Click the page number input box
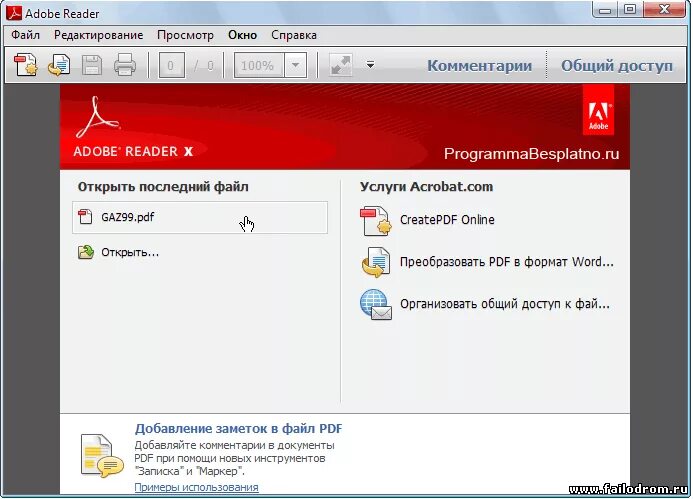Screen dimensions: 693x499 coord(171,65)
